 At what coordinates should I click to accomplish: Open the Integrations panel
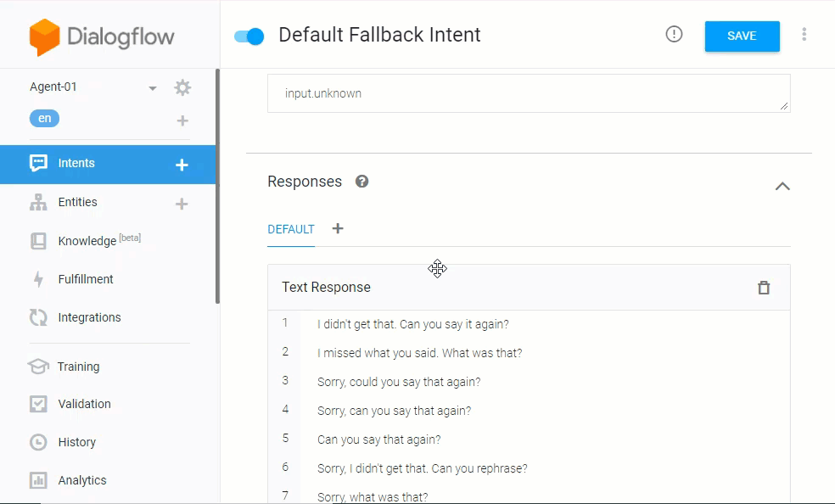click(x=38, y=316)
